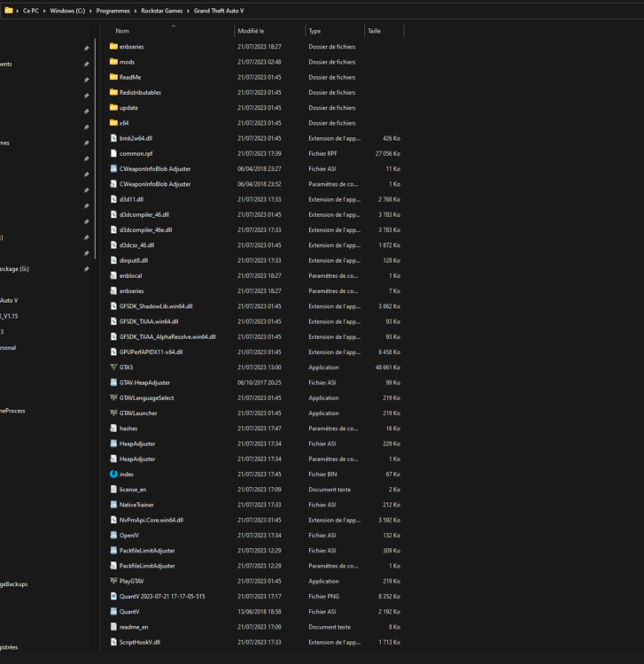Expand the chevron after Rockstar Games breadcrumb
Viewport: 644px width, 664px height.
pyautogui.click(x=188, y=11)
